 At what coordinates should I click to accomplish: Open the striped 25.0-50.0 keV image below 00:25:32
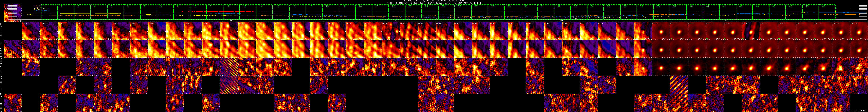click(679, 85)
